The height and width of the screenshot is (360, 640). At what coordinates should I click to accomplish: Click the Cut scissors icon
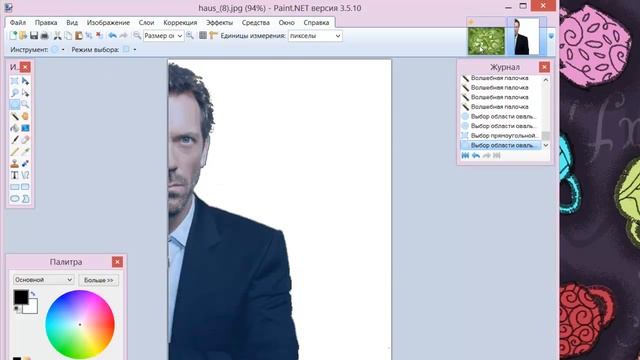58,36
